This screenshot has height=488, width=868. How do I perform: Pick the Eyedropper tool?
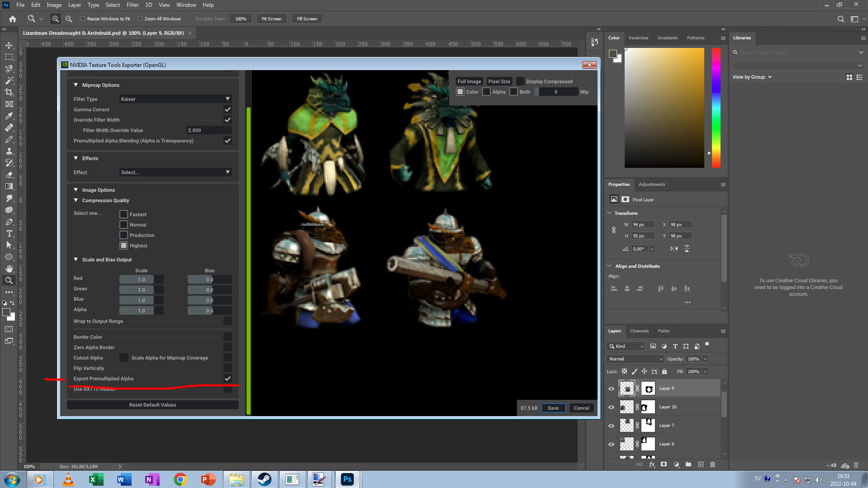[x=9, y=116]
